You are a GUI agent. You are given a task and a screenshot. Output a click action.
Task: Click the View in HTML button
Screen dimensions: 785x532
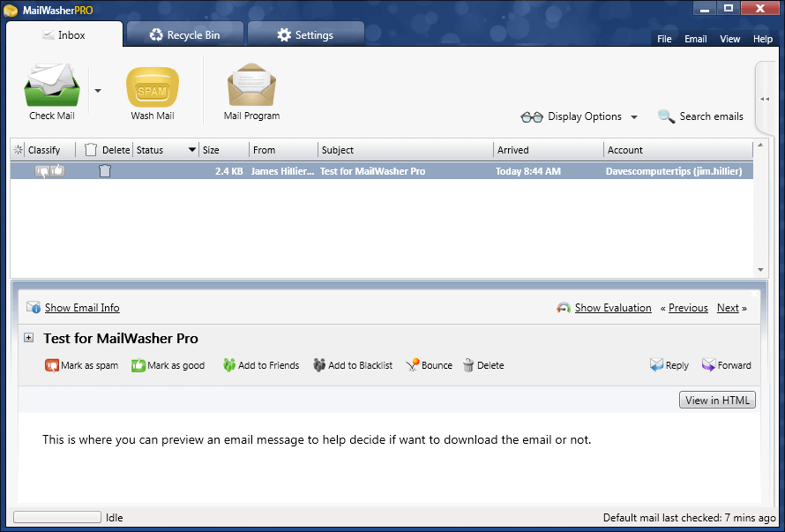pyautogui.click(x=717, y=400)
